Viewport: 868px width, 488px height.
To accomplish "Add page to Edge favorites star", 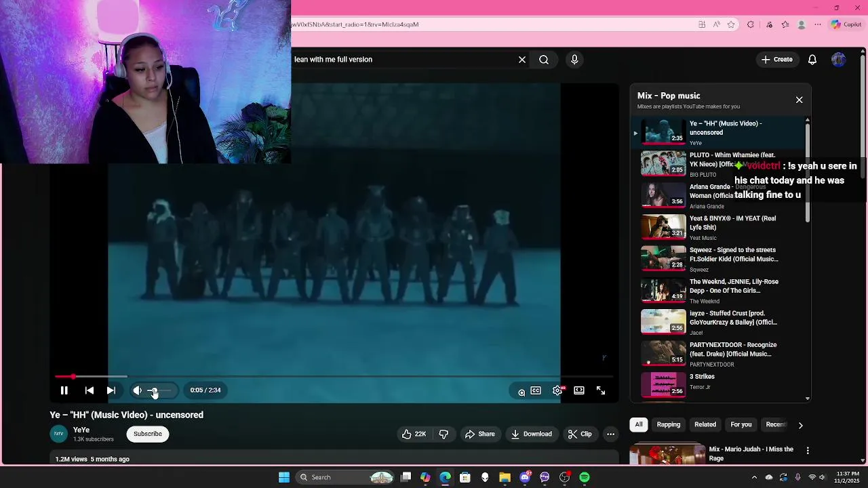I will pyautogui.click(x=731, y=24).
